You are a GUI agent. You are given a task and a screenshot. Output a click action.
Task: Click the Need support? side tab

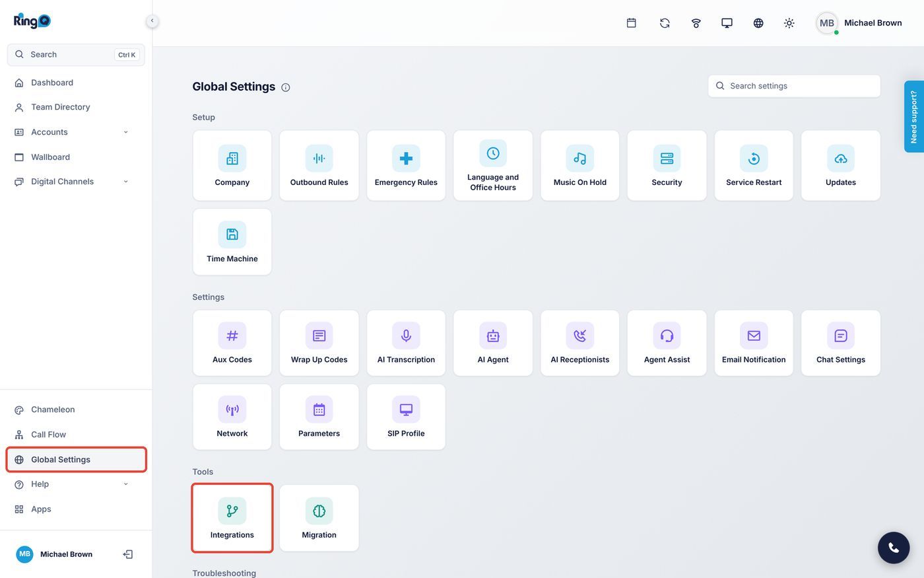[x=914, y=117]
